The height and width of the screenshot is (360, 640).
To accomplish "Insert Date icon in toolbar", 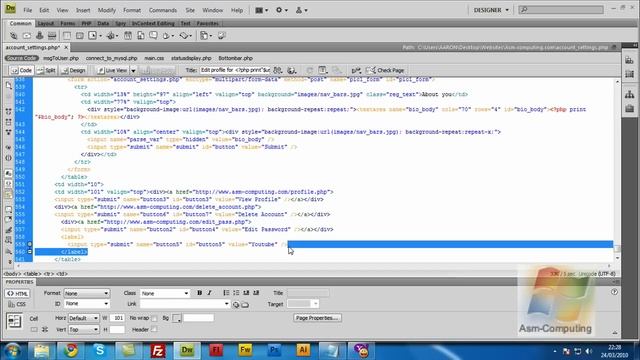I will pos(128,36).
